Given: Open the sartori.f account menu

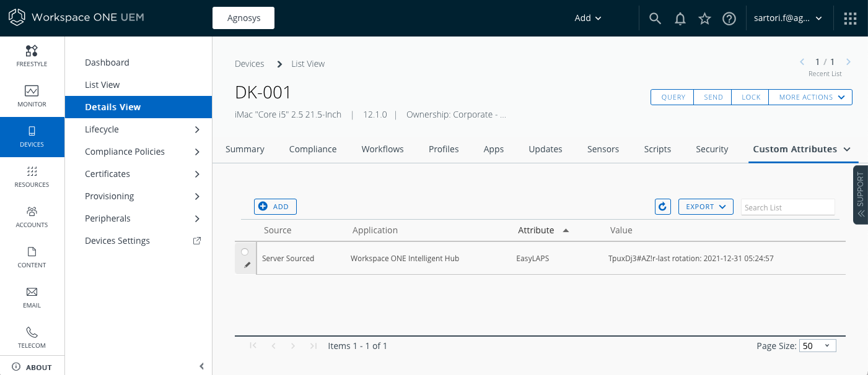Looking at the screenshot, I should pos(788,18).
